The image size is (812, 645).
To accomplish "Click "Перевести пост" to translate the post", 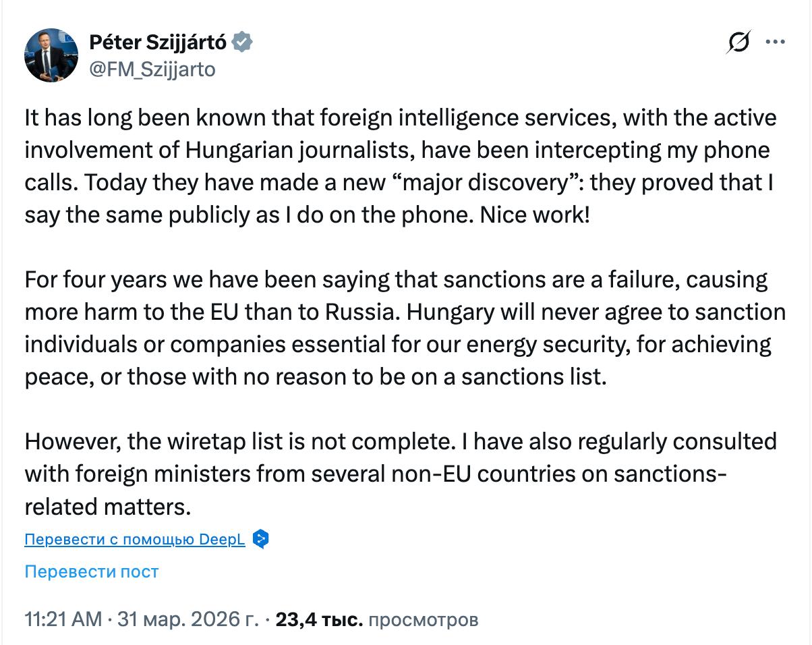I will point(92,571).
